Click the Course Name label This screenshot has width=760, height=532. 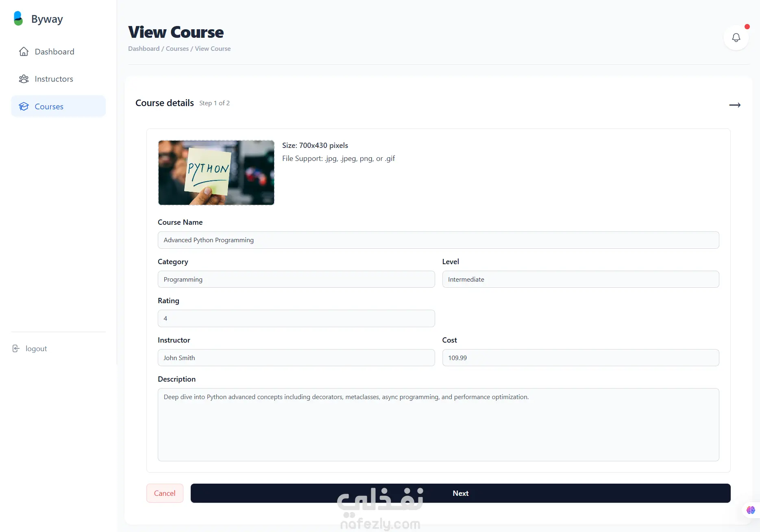tap(180, 222)
